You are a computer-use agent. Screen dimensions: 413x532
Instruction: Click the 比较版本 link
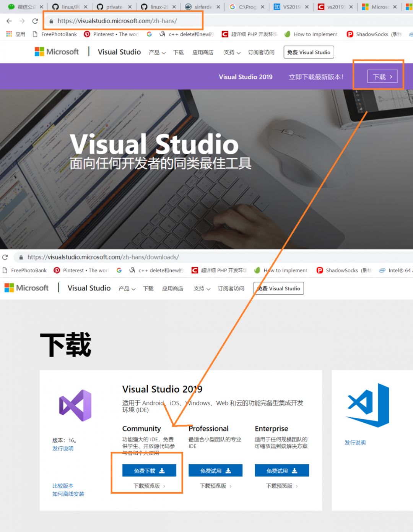pyautogui.click(x=63, y=485)
